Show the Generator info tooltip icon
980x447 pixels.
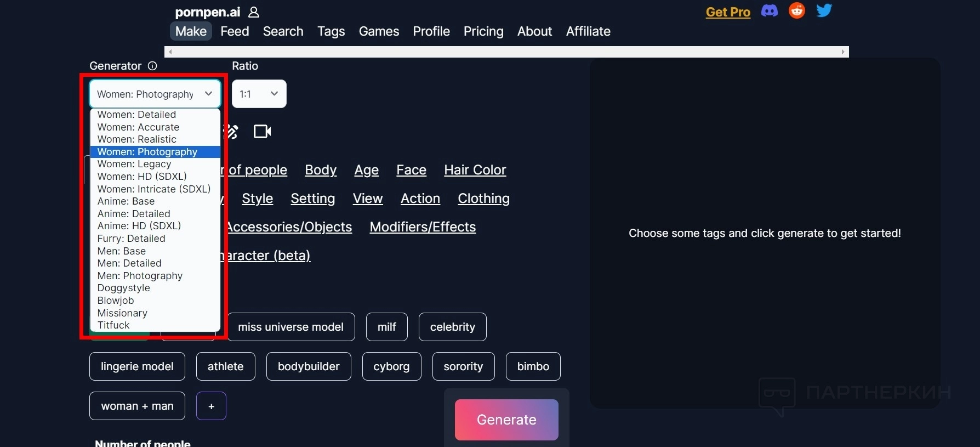152,66
